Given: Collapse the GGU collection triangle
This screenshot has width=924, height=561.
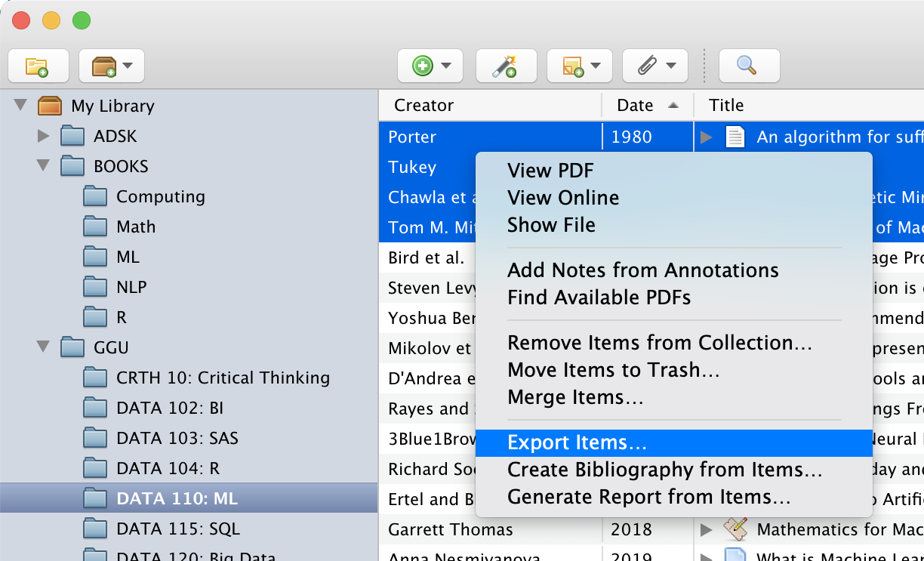Looking at the screenshot, I should (x=43, y=347).
